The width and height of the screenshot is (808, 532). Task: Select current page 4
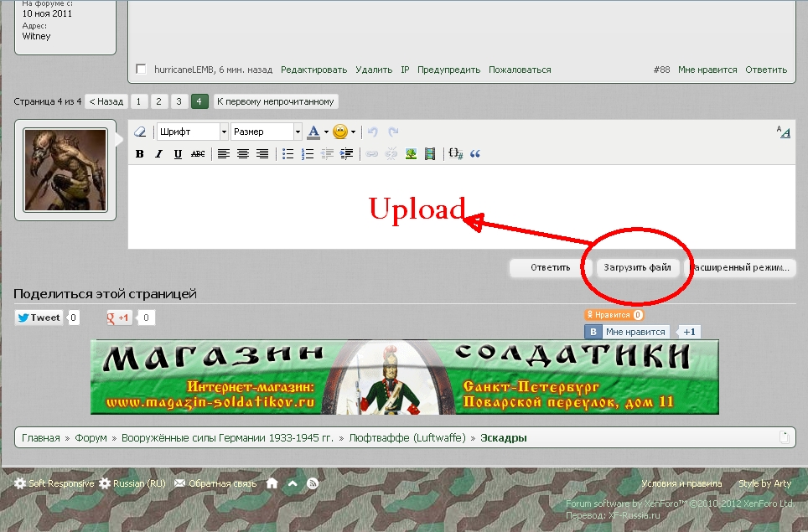pos(199,101)
